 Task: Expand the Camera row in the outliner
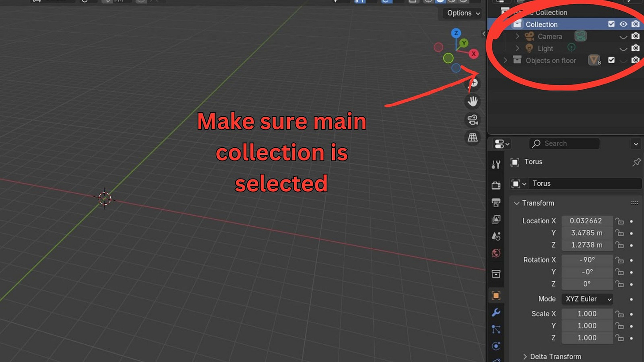click(517, 36)
